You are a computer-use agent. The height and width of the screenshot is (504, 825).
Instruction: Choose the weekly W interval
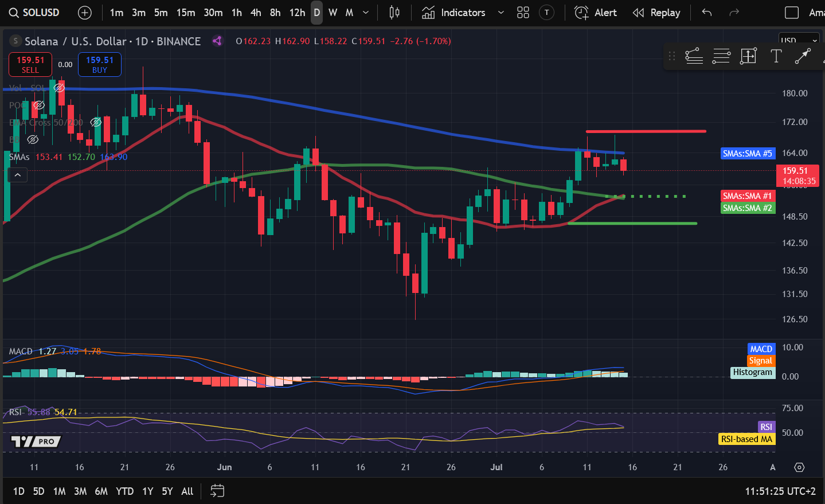click(333, 13)
